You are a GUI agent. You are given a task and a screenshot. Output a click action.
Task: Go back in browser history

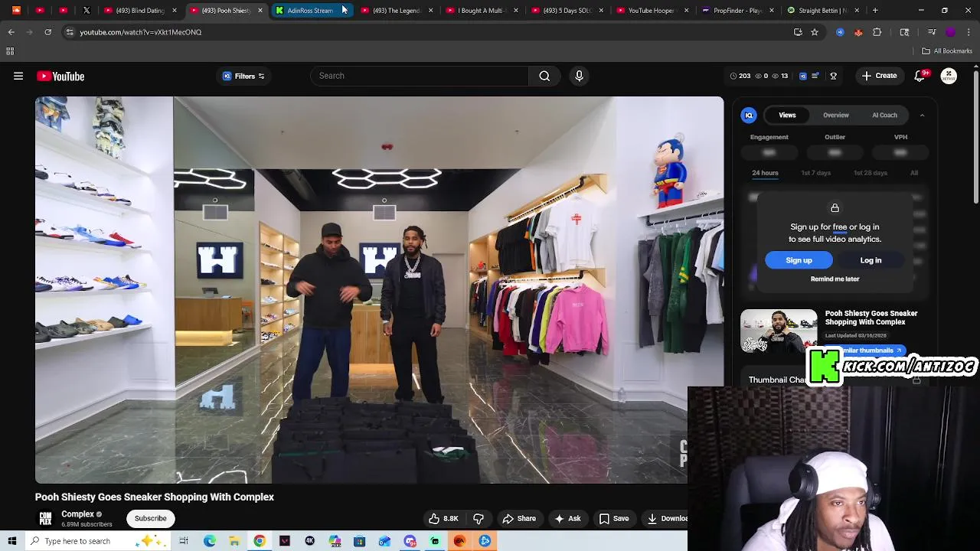tap(11, 32)
